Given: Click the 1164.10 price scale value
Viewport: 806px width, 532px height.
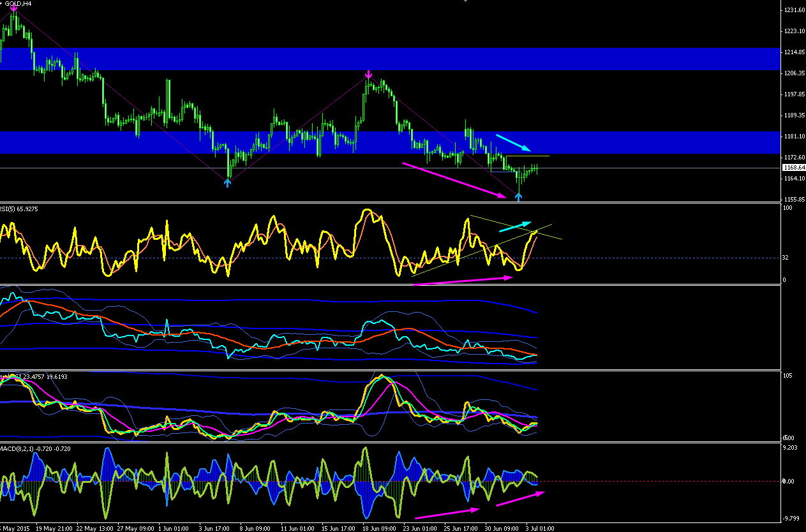Looking at the screenshot, I should click(795, 179).
